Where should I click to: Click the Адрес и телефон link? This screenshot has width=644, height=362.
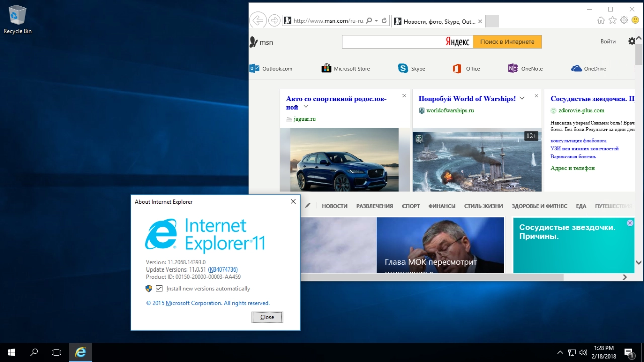pyautogui.click(x=573, y=168)
